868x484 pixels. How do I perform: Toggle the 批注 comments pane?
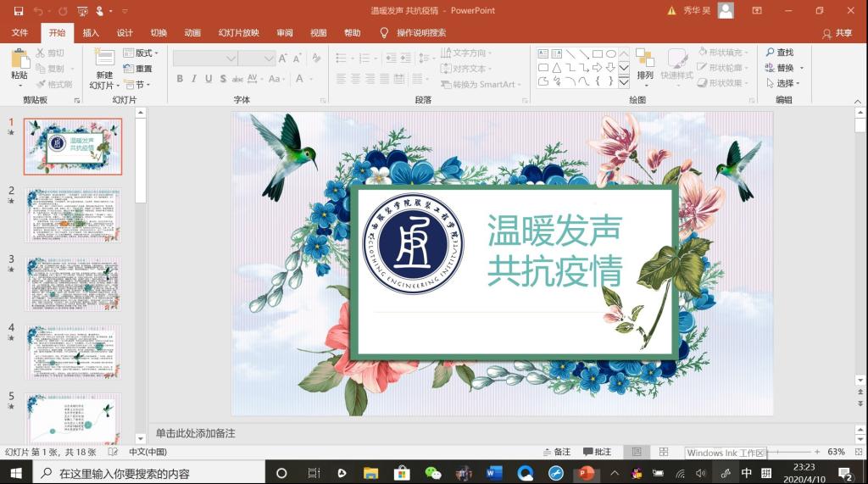(x=597, y=452)
